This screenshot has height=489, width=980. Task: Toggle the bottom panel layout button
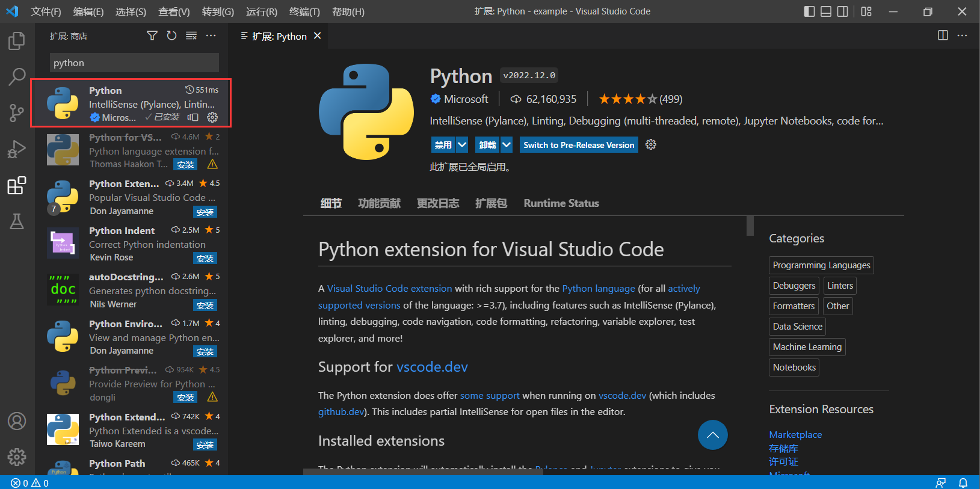tap(826, 11)
